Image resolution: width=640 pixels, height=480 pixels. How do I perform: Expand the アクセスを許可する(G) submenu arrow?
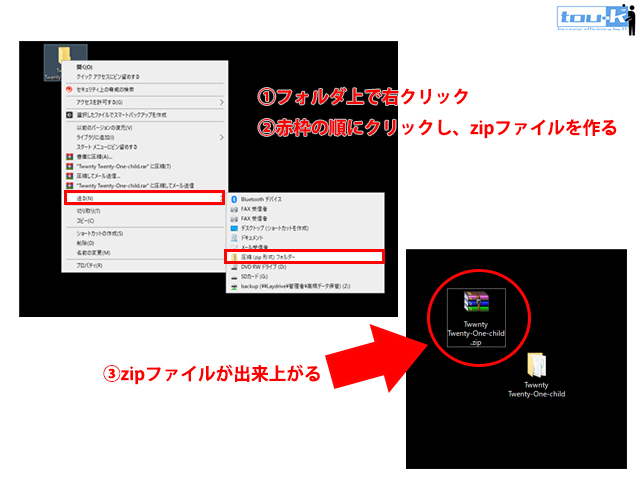click(221, 102)
